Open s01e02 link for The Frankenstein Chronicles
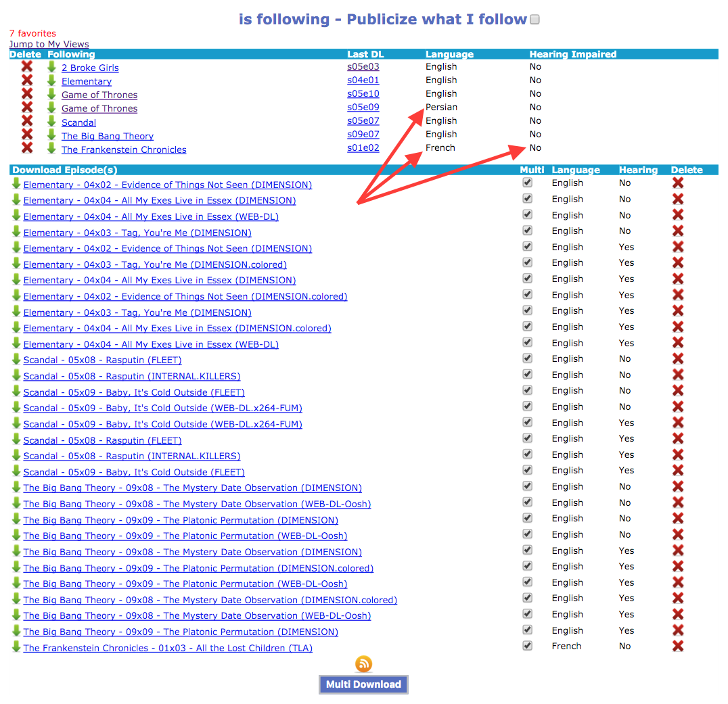 [363, 148]
